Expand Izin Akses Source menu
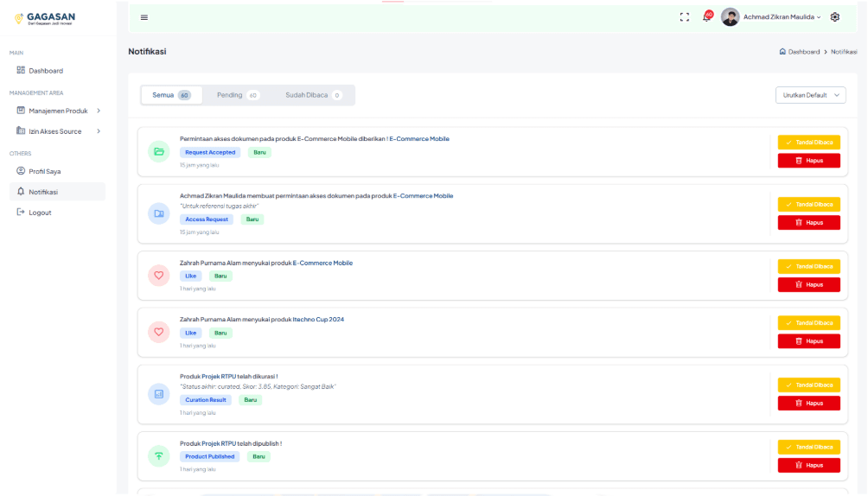 [x=58, y=131]
